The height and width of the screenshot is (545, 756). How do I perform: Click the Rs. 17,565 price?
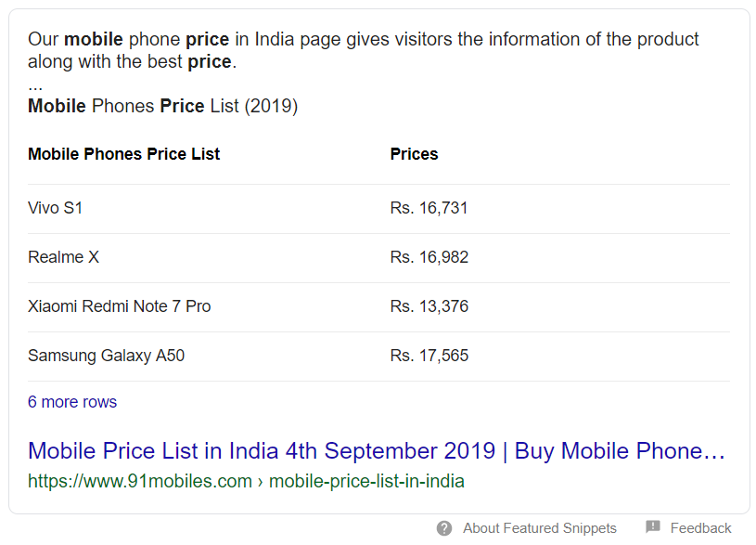coord(429,356)
